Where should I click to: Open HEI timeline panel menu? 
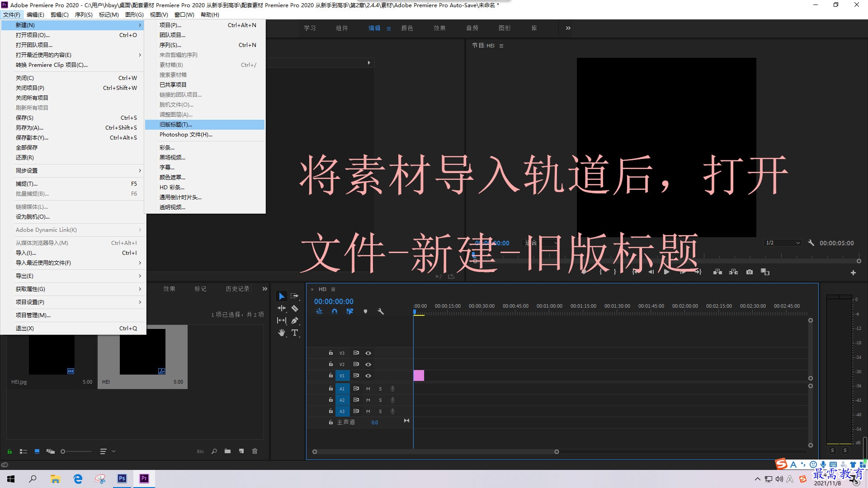click(333, 289)
